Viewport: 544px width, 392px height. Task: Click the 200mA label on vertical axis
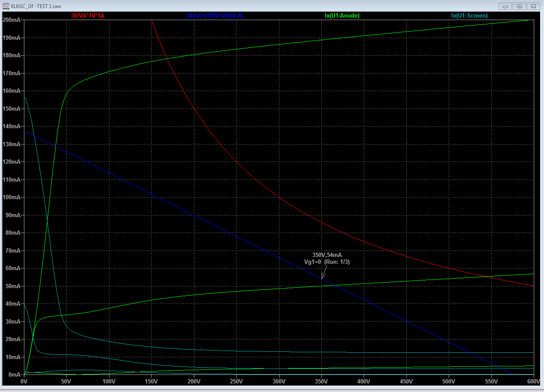point(12,20)
